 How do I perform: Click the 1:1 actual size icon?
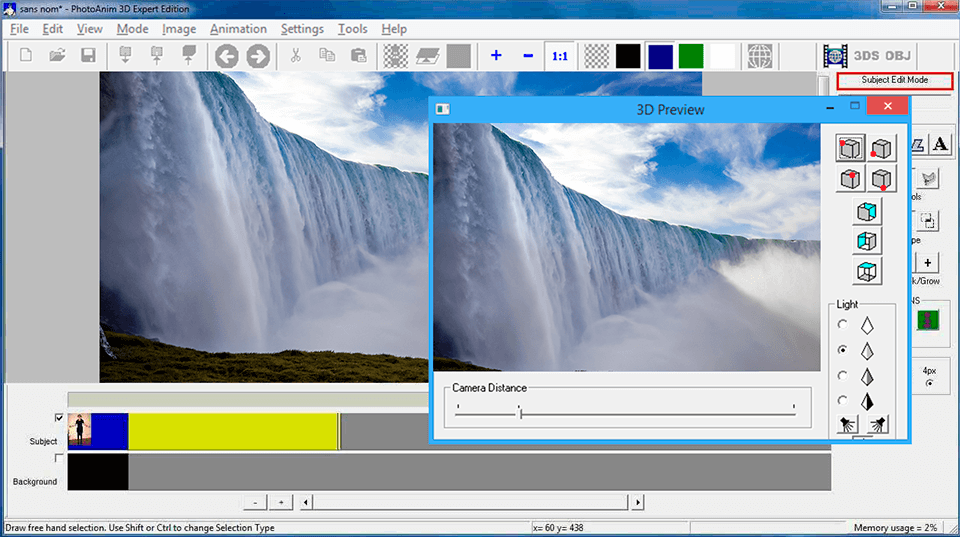click(x=560, y=56)
